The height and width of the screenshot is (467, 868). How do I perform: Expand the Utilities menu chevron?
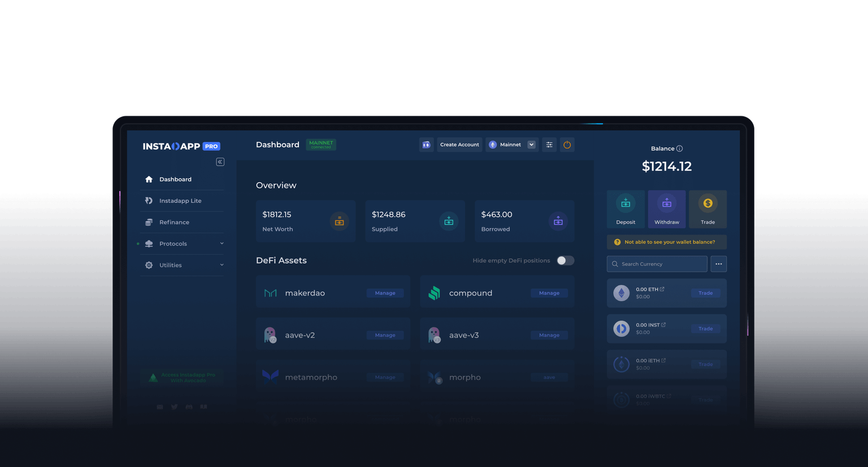(x=222, y=265)
